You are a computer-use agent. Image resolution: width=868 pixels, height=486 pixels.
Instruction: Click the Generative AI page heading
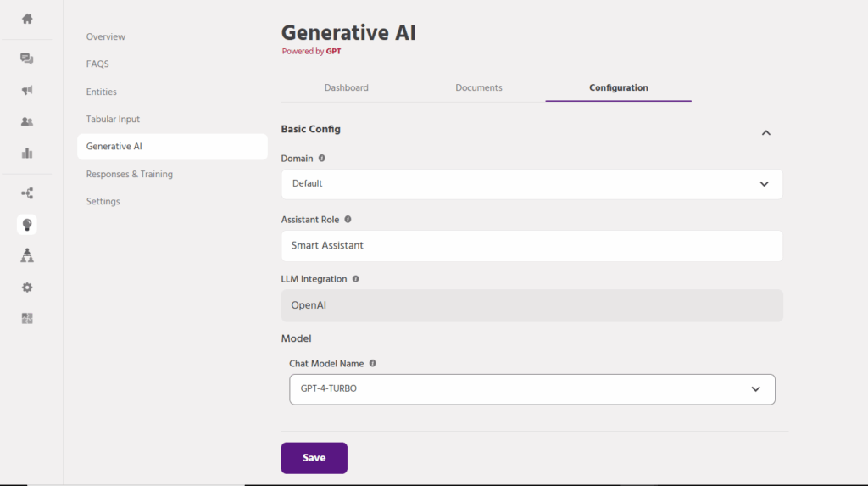(348, 33)
